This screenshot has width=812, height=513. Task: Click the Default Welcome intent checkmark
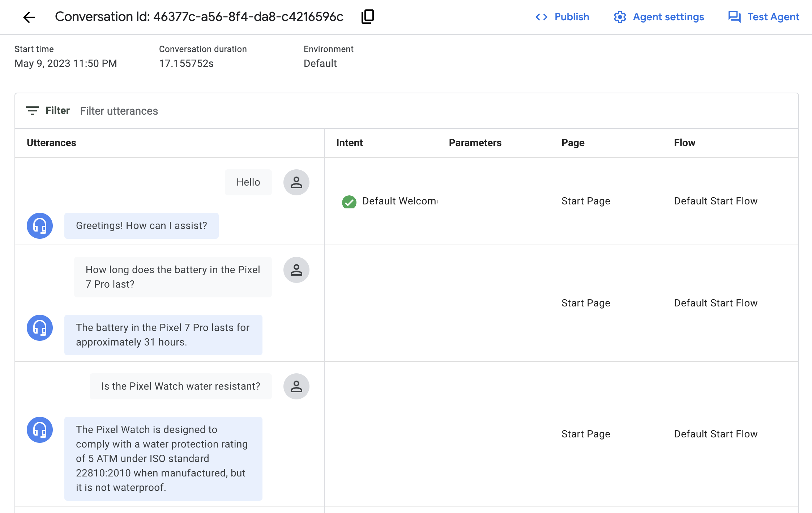350,201
